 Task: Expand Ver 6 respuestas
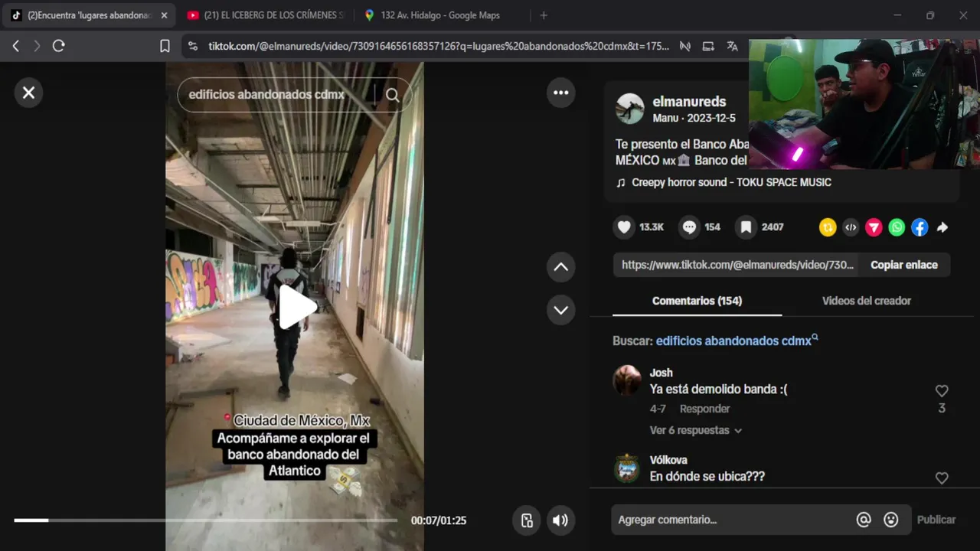pos(695,430)
